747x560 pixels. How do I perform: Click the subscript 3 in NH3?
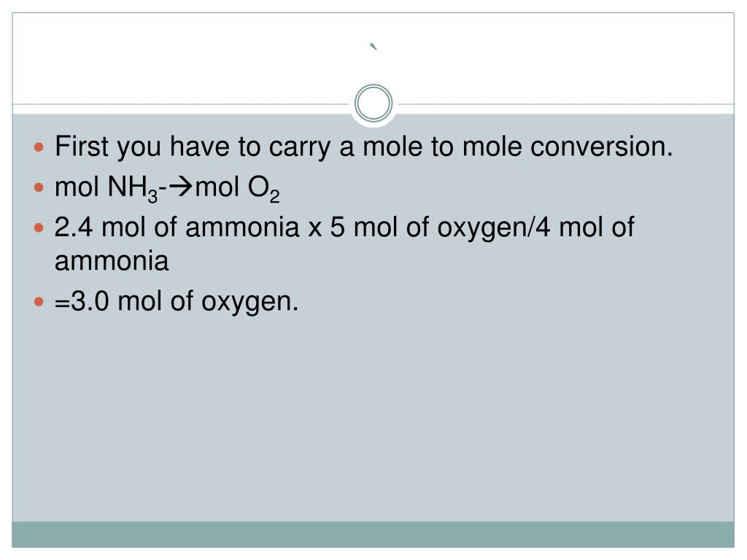[x=152, y=196]
